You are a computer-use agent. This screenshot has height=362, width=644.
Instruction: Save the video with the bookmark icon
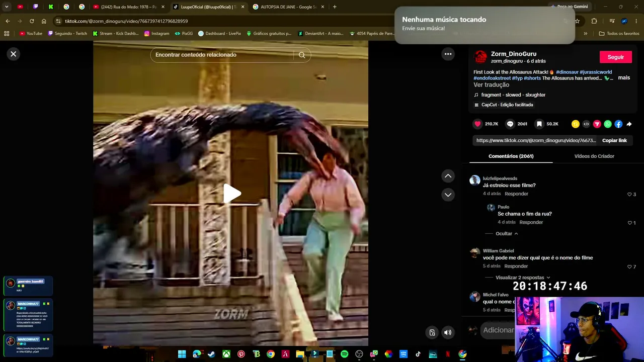coord(539,124)
